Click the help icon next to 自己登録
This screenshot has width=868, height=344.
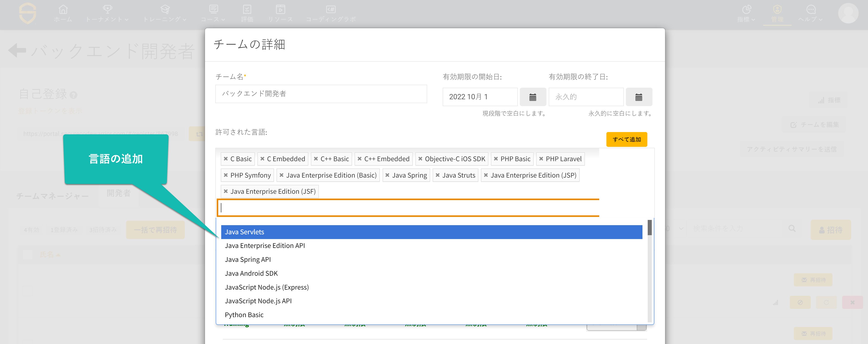(x=74, y=95)
